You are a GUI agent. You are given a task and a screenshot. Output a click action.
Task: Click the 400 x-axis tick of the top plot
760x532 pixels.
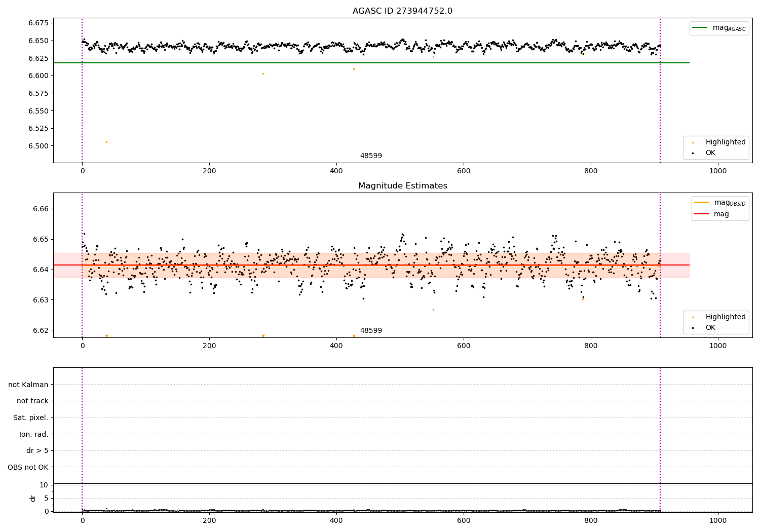point(336,171)
